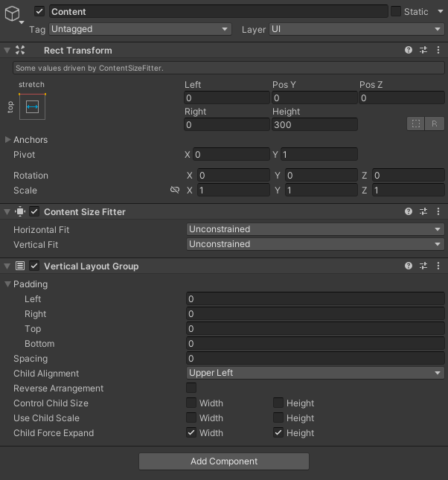Enable Use Child Scale Width
The image size is (448, 480).
pos(191,417)
